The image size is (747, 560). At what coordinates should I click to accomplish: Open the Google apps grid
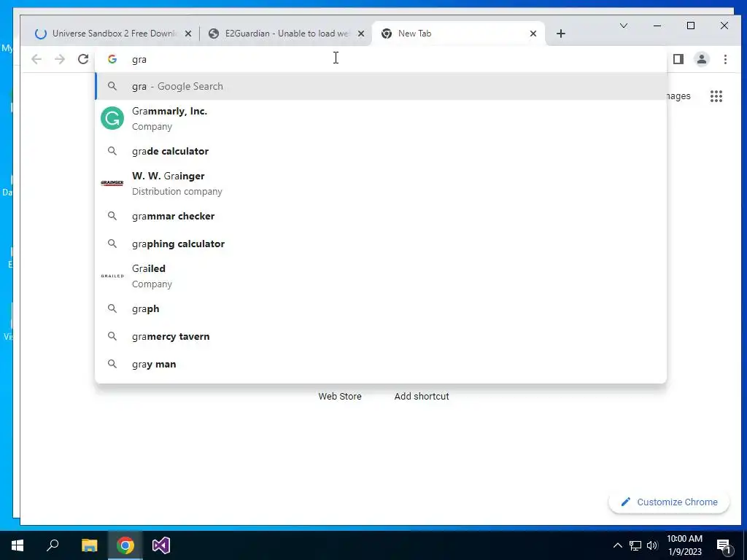[716, 96]
